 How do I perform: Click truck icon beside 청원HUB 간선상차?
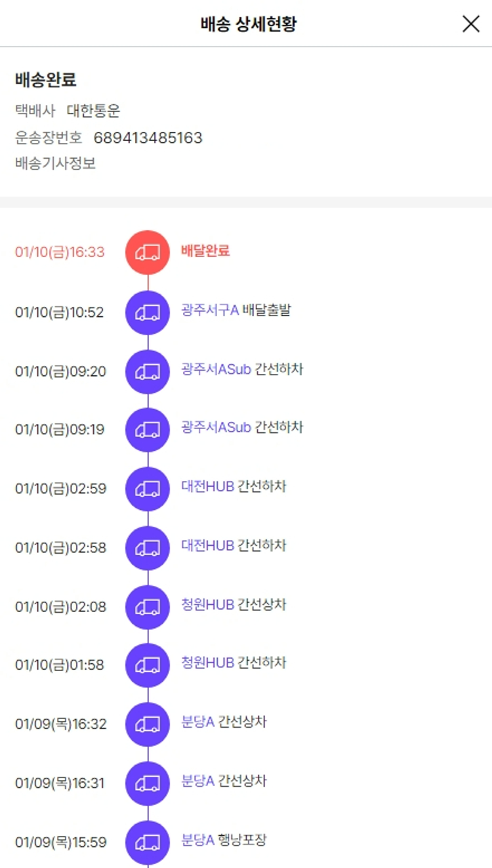tap(148, 607)
